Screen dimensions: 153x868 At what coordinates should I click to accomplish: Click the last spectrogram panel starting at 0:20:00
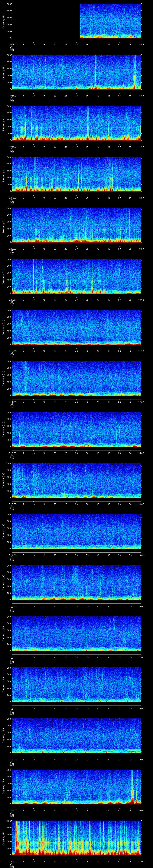tap(77, 837)
